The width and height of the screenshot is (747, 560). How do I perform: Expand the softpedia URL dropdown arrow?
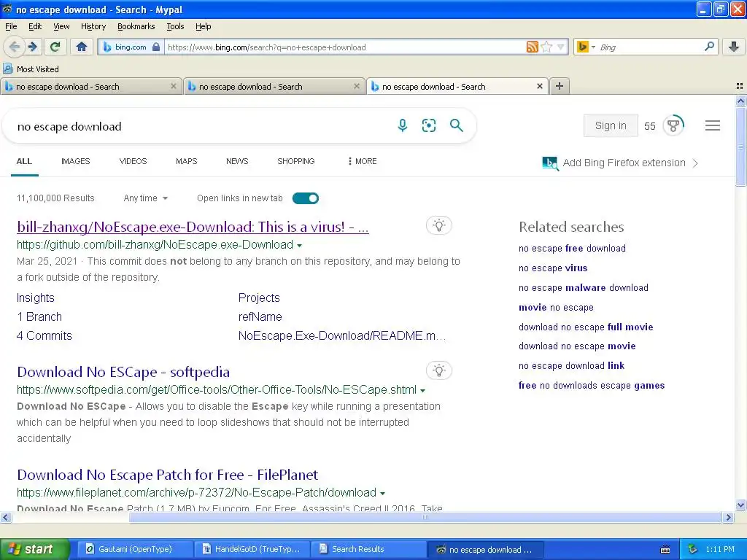[422, 391]
